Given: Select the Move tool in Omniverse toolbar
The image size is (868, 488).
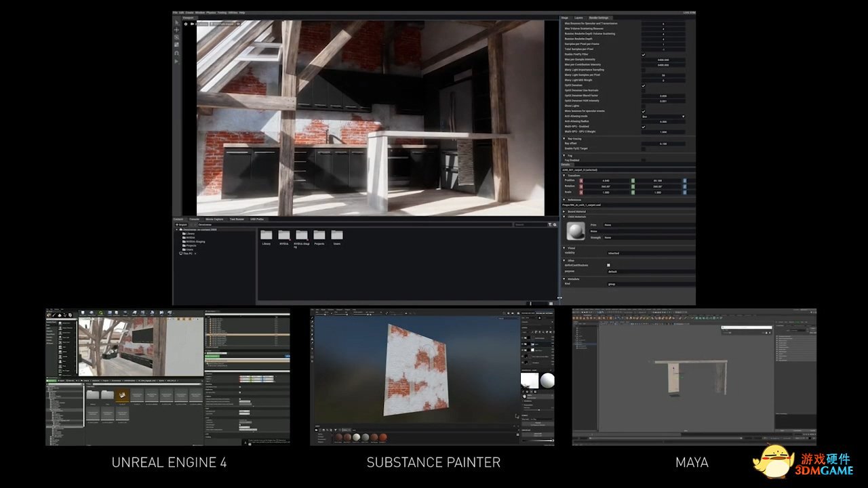Looking at the screenshot, I should 177,30.
